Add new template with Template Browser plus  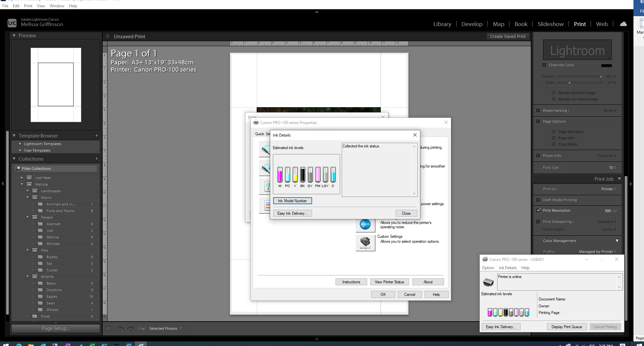pos(97,136)
